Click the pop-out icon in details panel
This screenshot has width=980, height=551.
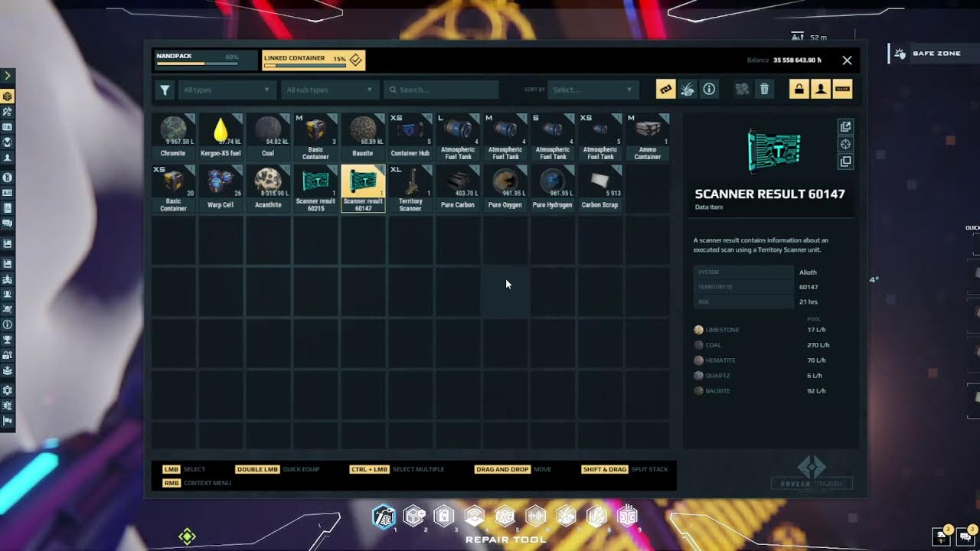845,126
